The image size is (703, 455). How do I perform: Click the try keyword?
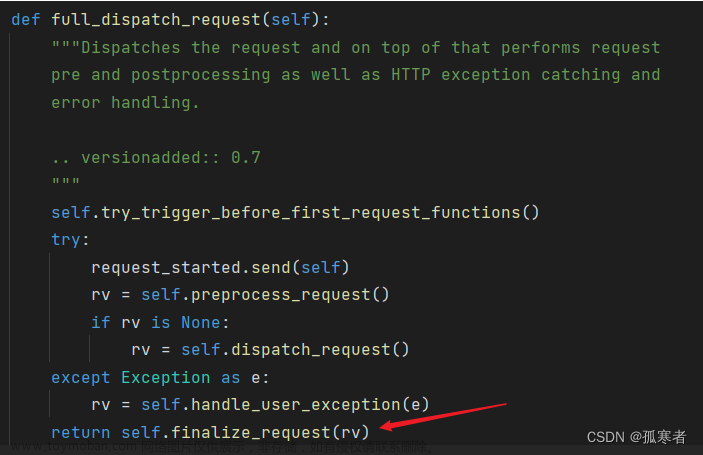[68, 240]
